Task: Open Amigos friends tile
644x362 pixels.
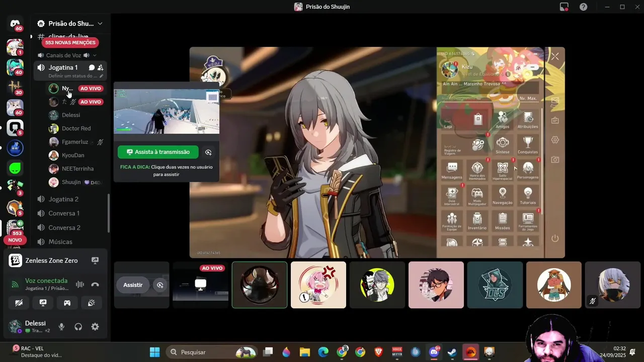Action: click(x=502, y=120)
